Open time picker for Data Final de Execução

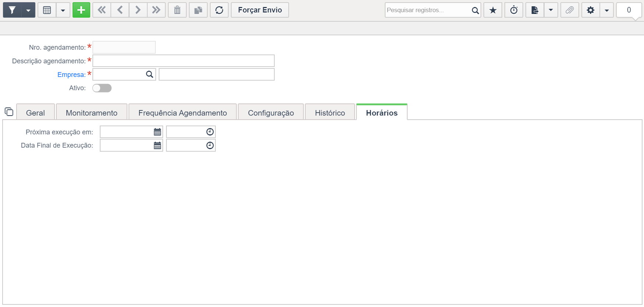pos(210,145)
